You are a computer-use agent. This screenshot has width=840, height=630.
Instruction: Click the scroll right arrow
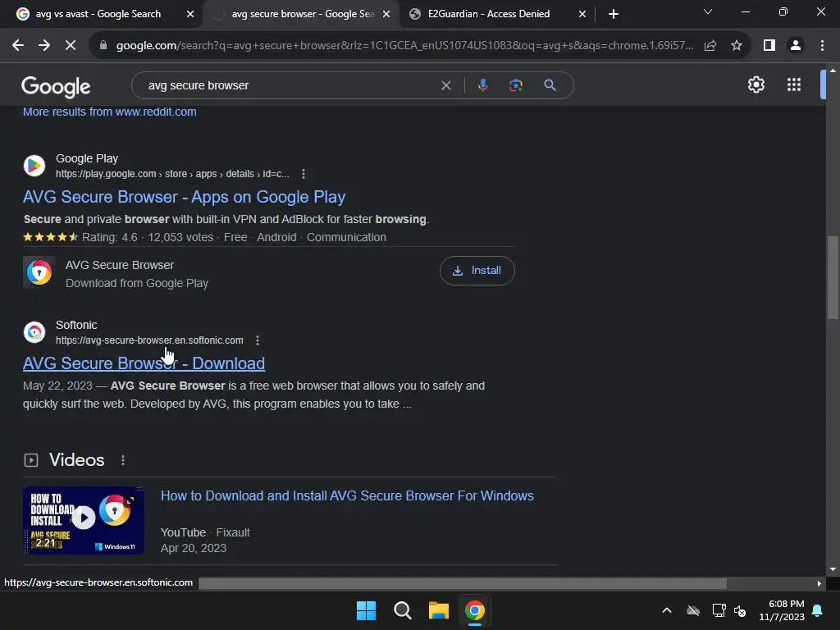click(x=819, y=583)
